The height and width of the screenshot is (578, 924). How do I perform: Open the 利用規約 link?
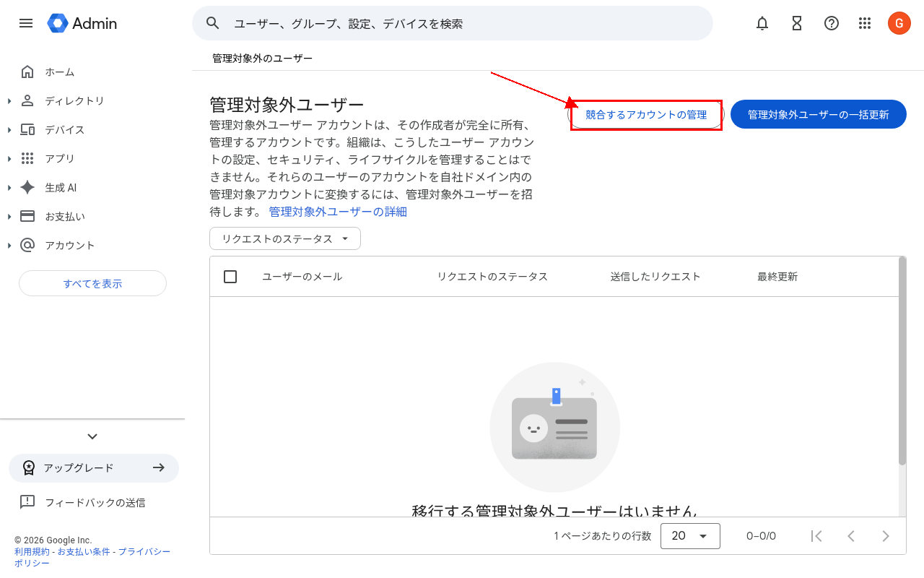point(32,551)
